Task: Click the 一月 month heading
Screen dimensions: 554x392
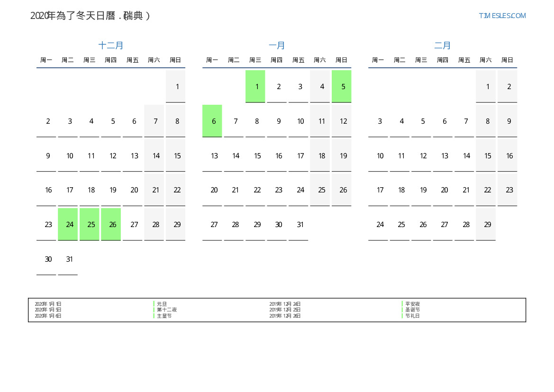Action: click(x=277, y=46)
